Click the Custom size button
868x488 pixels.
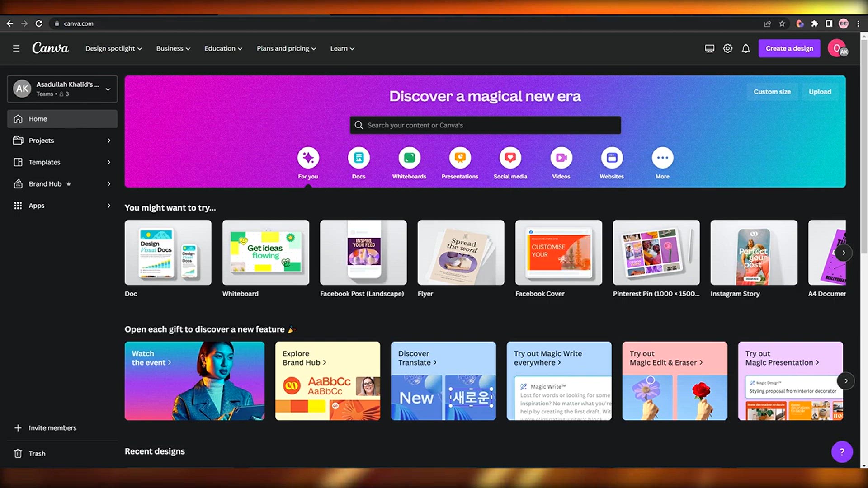772,92
